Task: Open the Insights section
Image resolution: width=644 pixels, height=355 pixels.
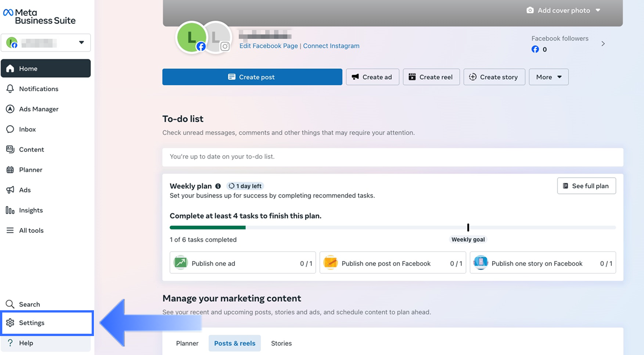Action: (x=46, y=210)
